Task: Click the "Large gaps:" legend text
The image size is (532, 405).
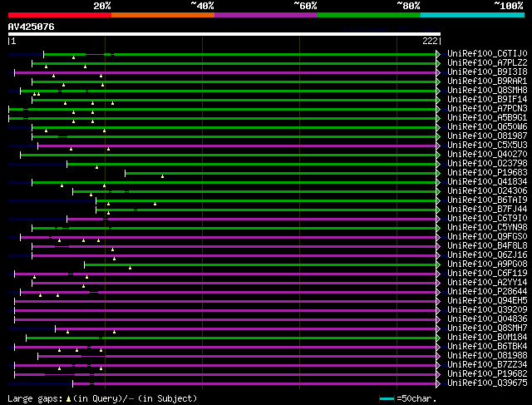Action: pos(35,399)
